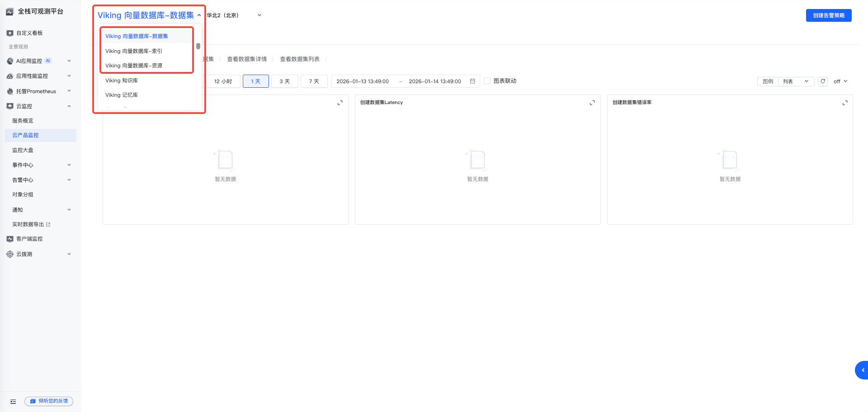Open the calendar icon in date range
Image resolution: width=868 pixels, height=412 pixels.
(472, 81)
